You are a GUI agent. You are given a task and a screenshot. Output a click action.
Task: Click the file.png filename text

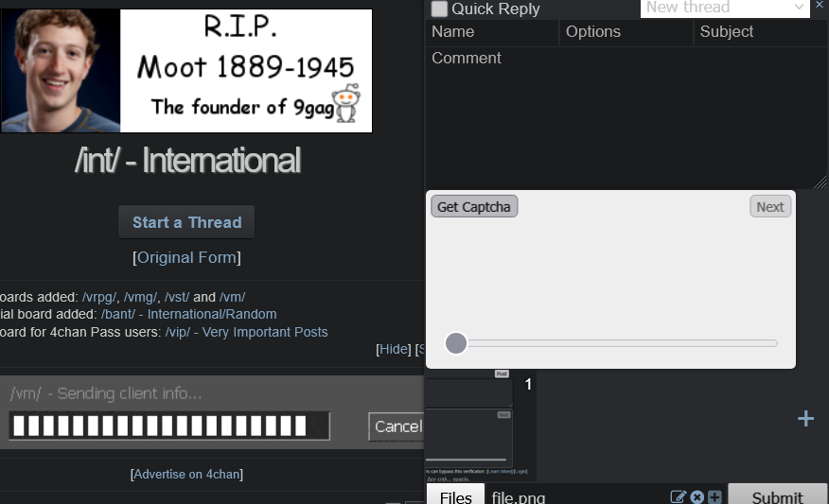pos(519,497)
